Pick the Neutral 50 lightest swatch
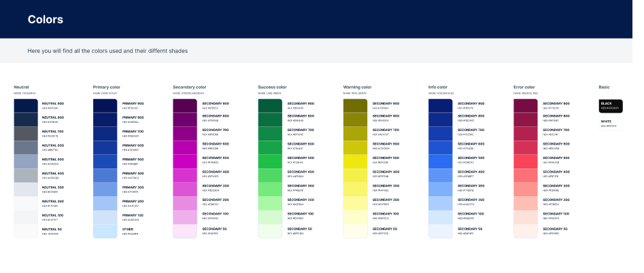Screen dimensions: 644x273 pyautogui.click(x=26, y=231)
